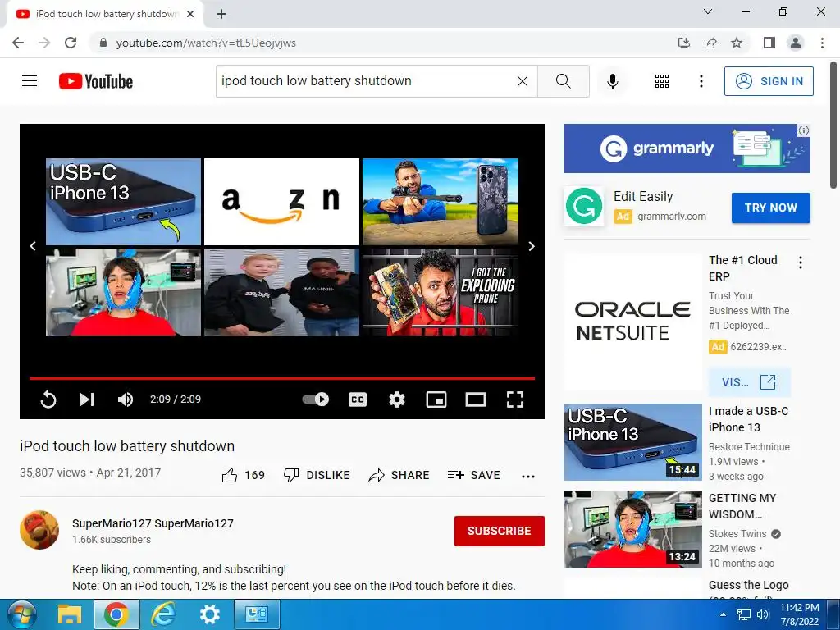Enter full screen mode
Screen dimensions: 840x630
point(515,399)
